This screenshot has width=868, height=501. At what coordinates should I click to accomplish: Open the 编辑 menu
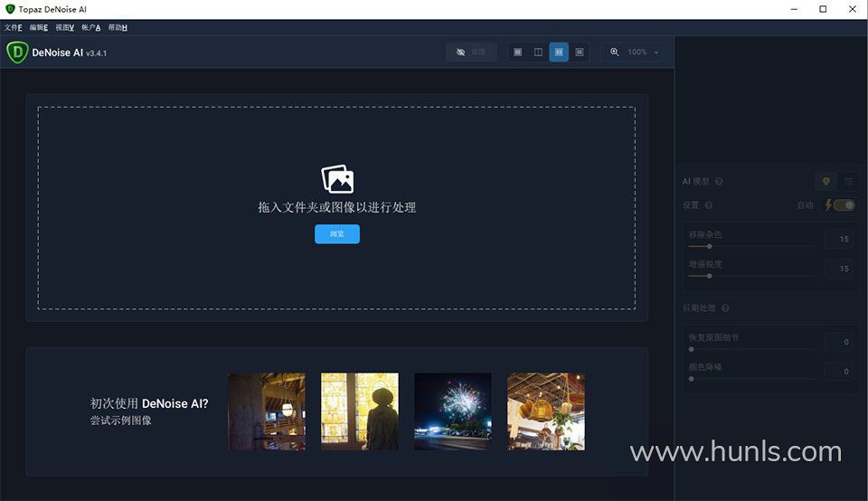(39, 28)
